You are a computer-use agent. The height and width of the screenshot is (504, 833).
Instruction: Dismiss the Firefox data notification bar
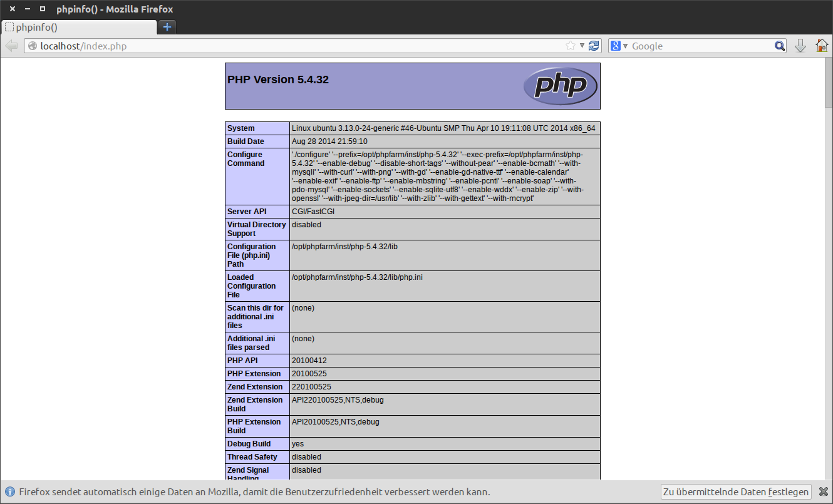tap(823, 492)
